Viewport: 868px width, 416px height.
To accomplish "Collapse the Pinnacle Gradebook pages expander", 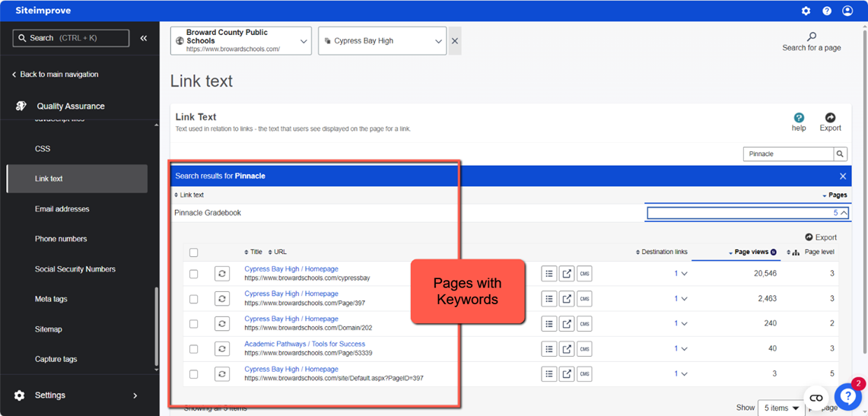I will tap(748, 213).
